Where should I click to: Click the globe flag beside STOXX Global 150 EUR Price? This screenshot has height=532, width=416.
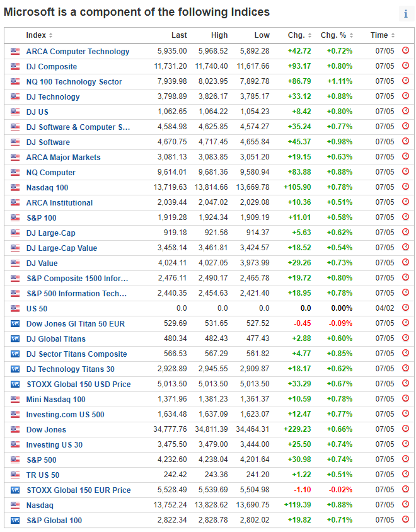click(15, 490)
